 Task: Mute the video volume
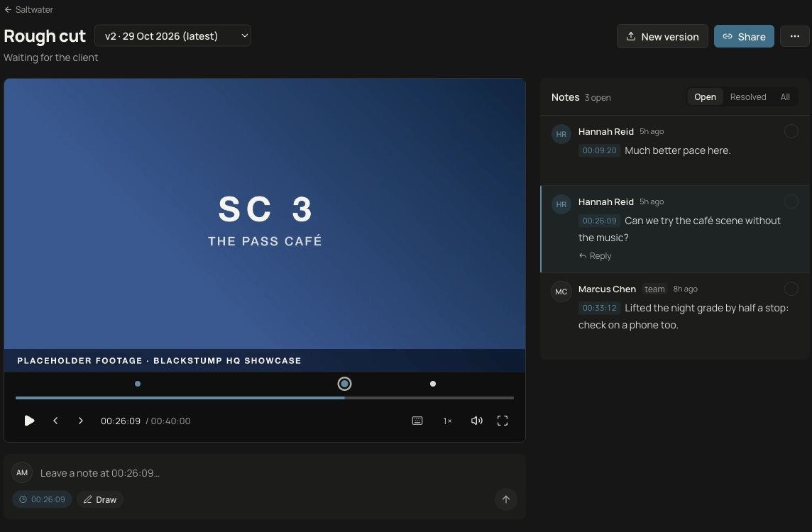point(476,421)
